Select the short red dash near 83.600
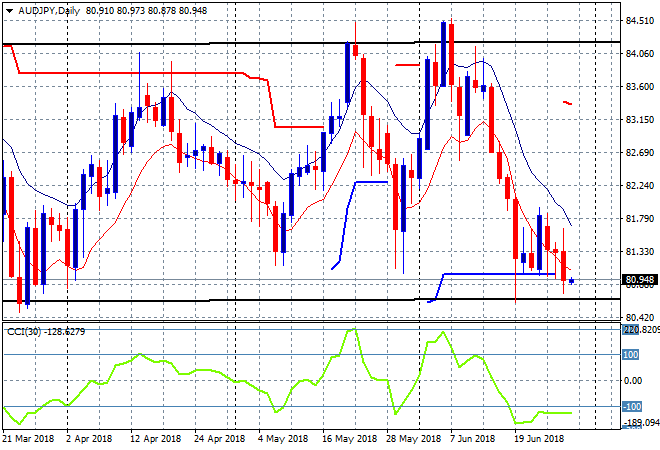This screenshot has height=450, width=660. coord(567,102)
